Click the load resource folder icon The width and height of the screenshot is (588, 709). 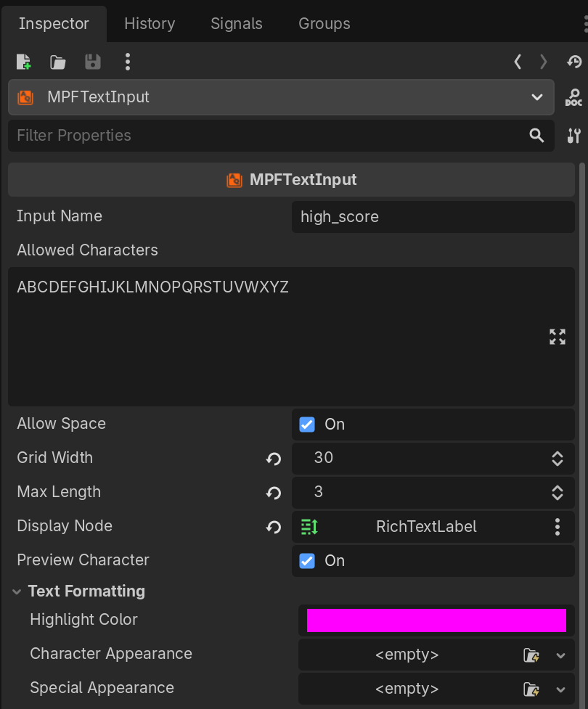click(58, 62)
